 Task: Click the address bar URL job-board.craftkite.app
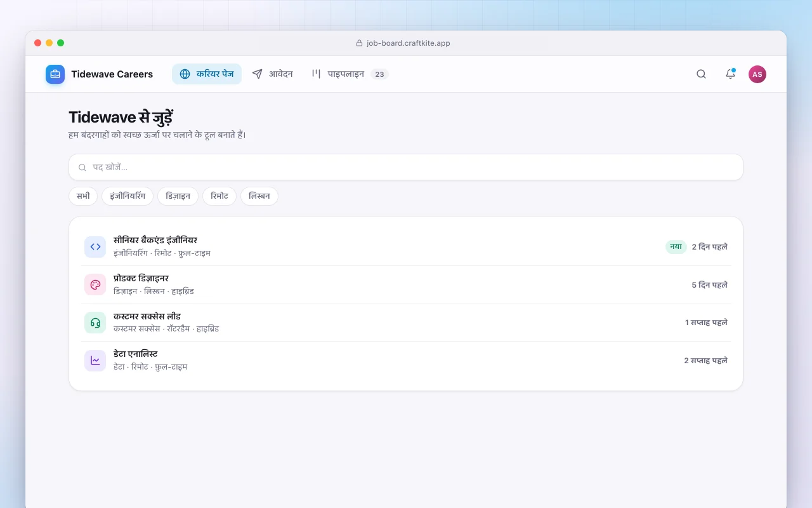coord(409,43)
